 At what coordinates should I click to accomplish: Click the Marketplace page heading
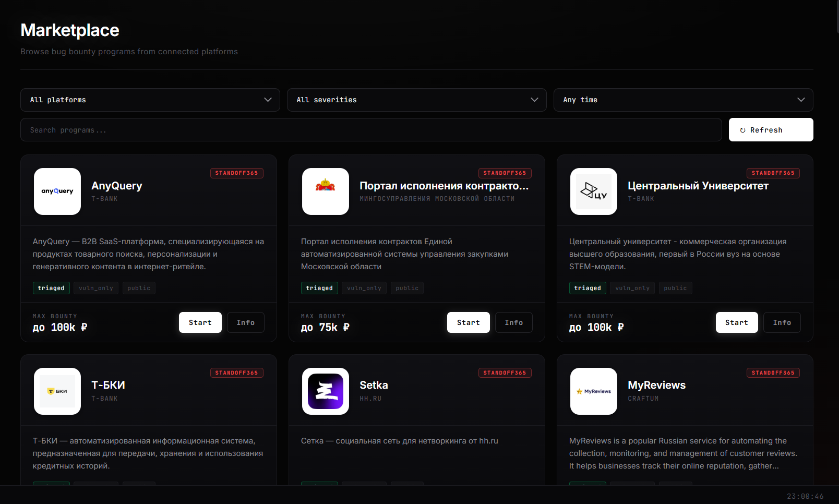click(70, 30)
